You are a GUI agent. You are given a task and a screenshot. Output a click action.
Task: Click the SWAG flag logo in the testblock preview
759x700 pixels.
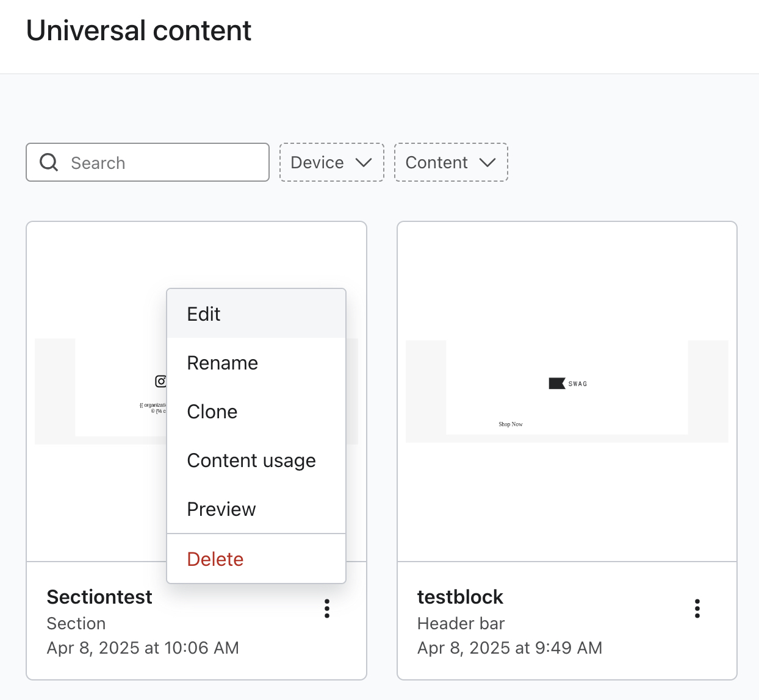click(557, 383)
